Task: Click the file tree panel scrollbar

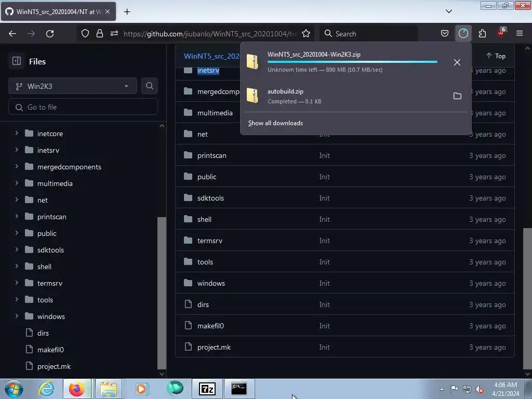Action: click(x=162, y=293)
